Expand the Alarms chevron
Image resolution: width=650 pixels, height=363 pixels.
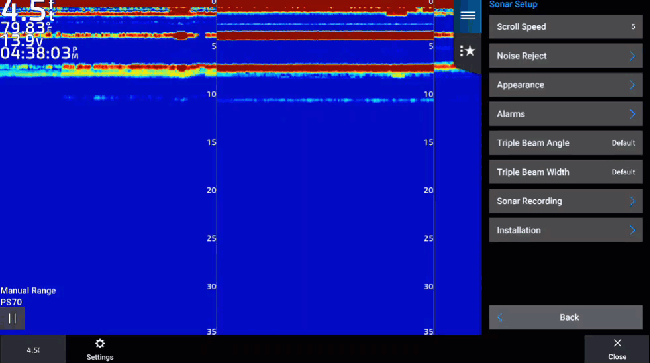tap(632, 114)
